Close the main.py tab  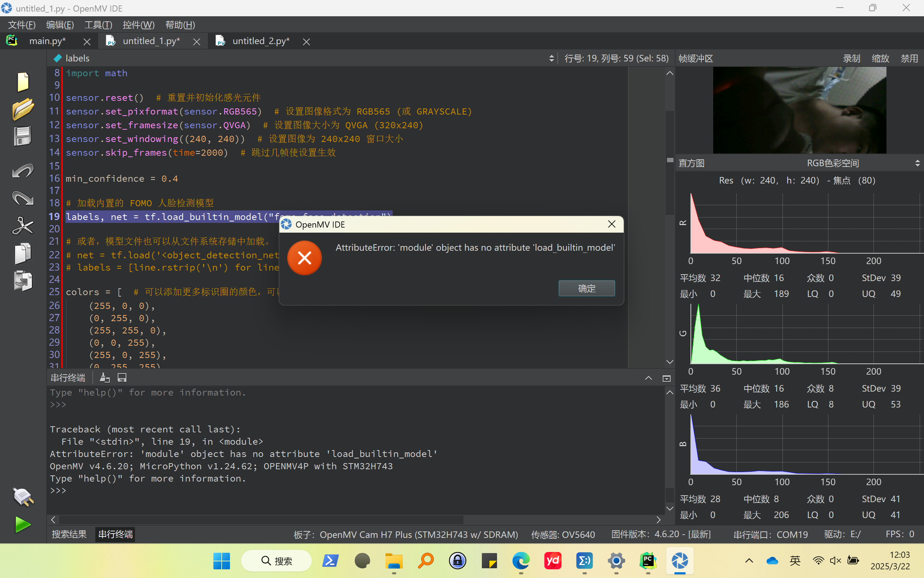click(87, 42)
